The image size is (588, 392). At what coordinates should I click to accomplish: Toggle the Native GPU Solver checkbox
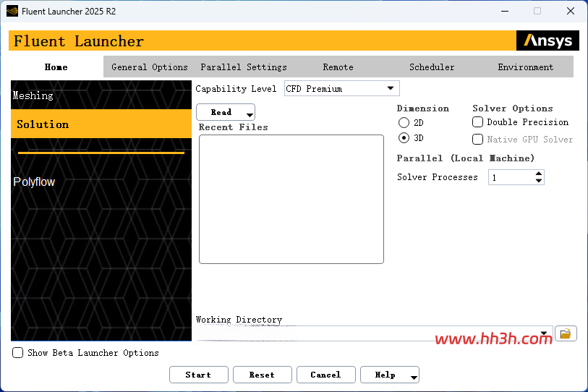click(477, 139)
